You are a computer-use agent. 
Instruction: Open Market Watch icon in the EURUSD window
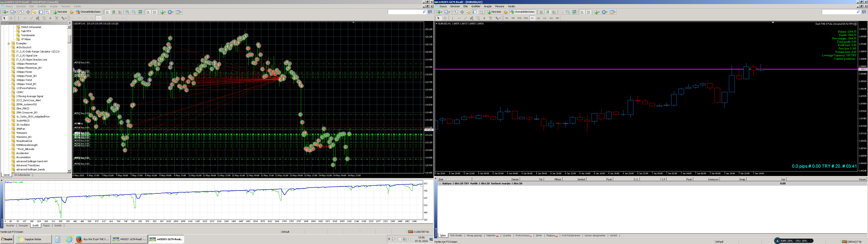(456, 12)
